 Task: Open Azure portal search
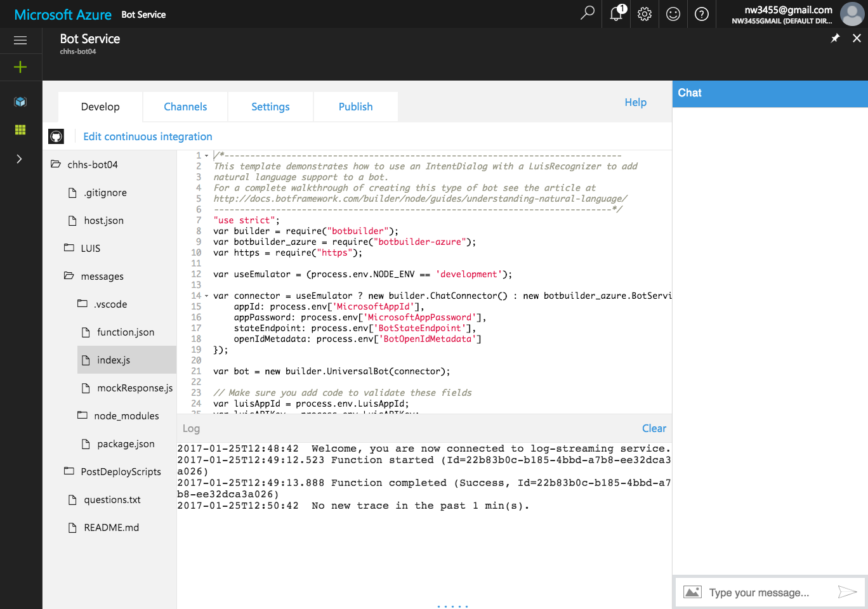(587, 14)
